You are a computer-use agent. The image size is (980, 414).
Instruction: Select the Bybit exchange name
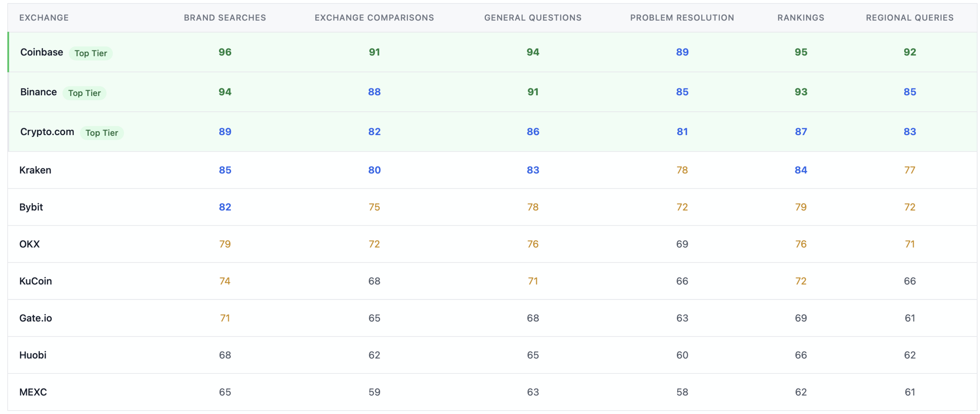click(31, 207)
